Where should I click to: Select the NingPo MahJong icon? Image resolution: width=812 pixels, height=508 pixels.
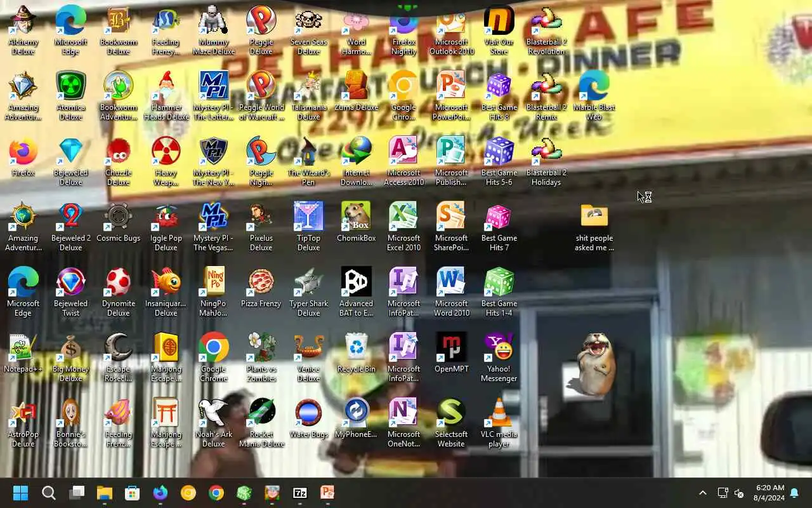pos(214,292)
